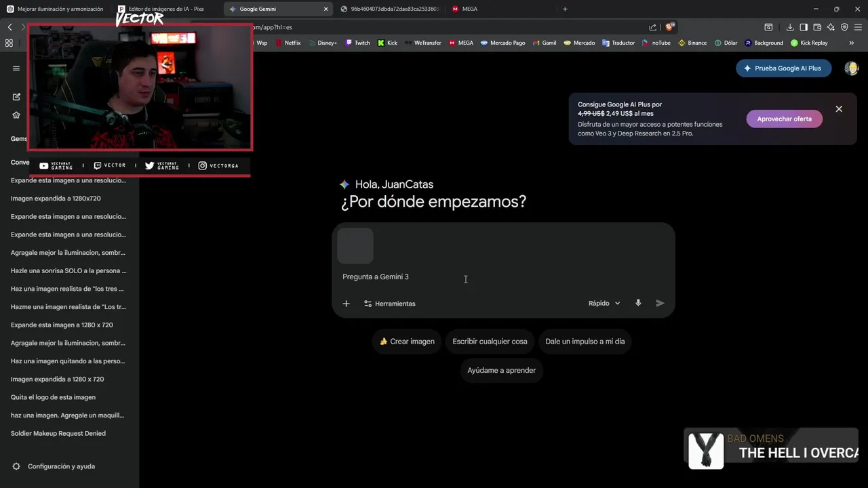Image resolution: width=868 pixels, height=488 pixels.
Task: Open a new browser tab
Action: pyautogui.click(x=565, y=9)
